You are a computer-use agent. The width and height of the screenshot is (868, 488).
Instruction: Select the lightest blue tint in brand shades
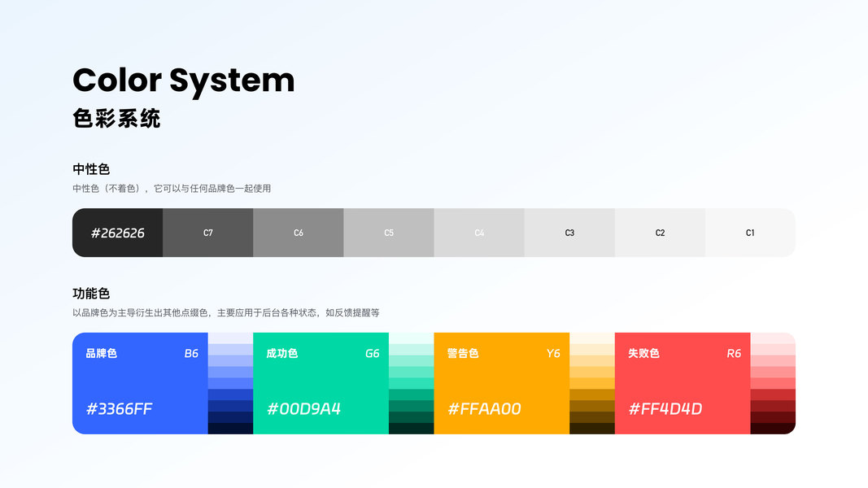point(230,338)
